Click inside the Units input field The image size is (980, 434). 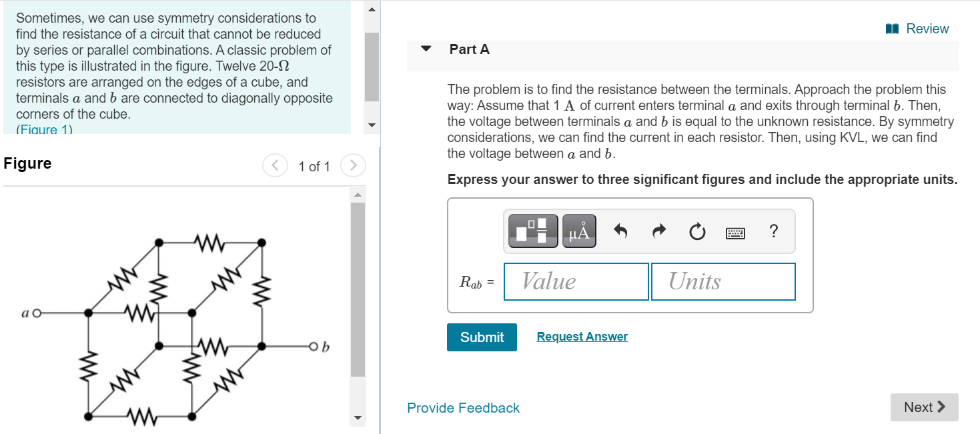(x=722, y=281)
